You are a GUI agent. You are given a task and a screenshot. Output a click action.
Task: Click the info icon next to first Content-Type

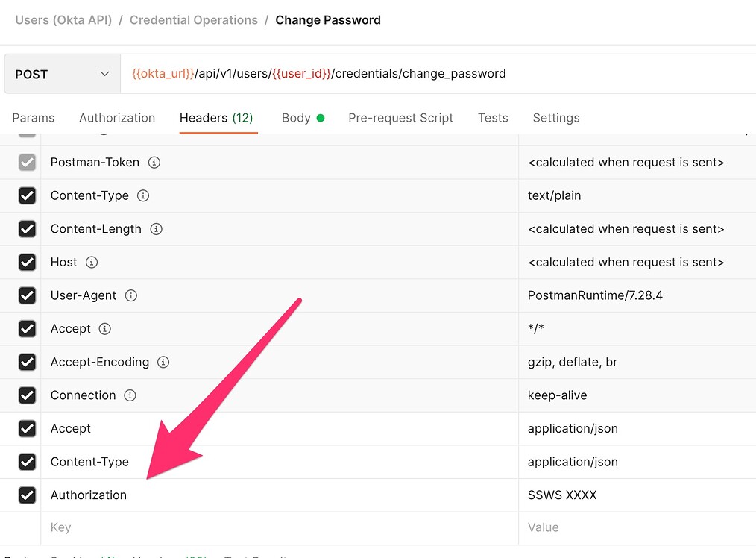(x=143, y=196)
